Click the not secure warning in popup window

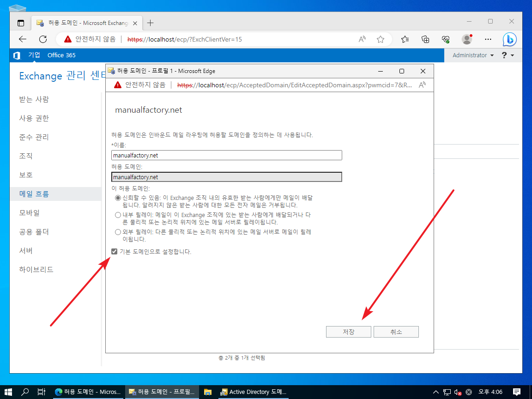[x=140, y=85]
